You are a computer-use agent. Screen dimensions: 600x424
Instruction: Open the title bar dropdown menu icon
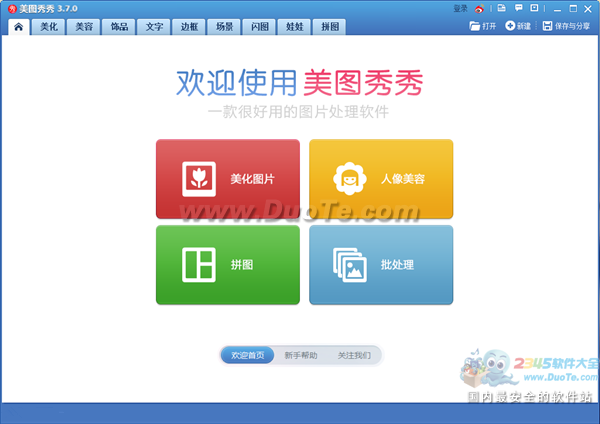pos(535,8)
